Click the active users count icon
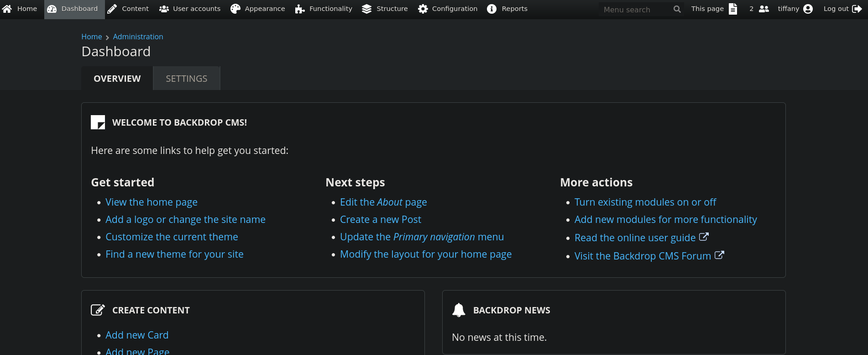Viewport: 868px width, 355px height. coord(764,9)
